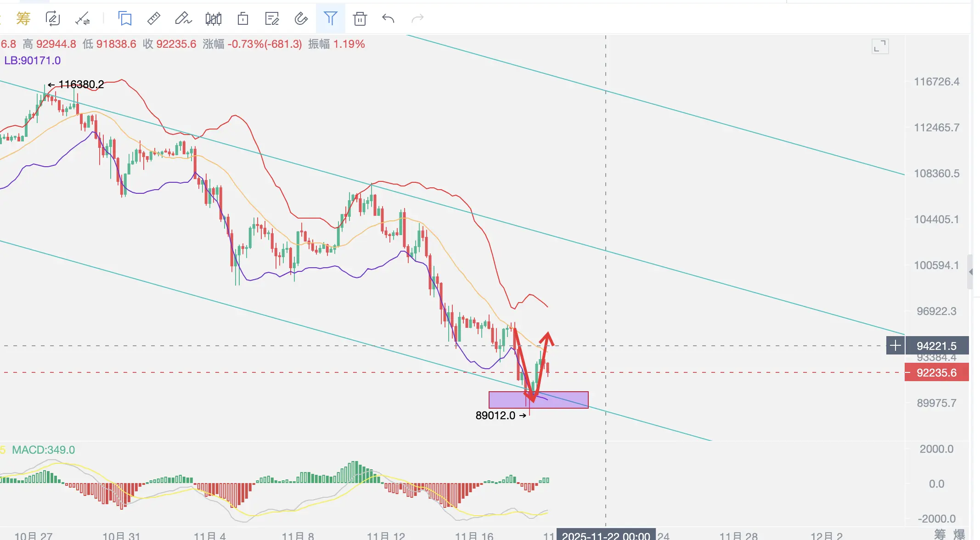Toggle the hide candlesticks icon
The height and width of the screenshot is (540, 980).
point(214,19)
